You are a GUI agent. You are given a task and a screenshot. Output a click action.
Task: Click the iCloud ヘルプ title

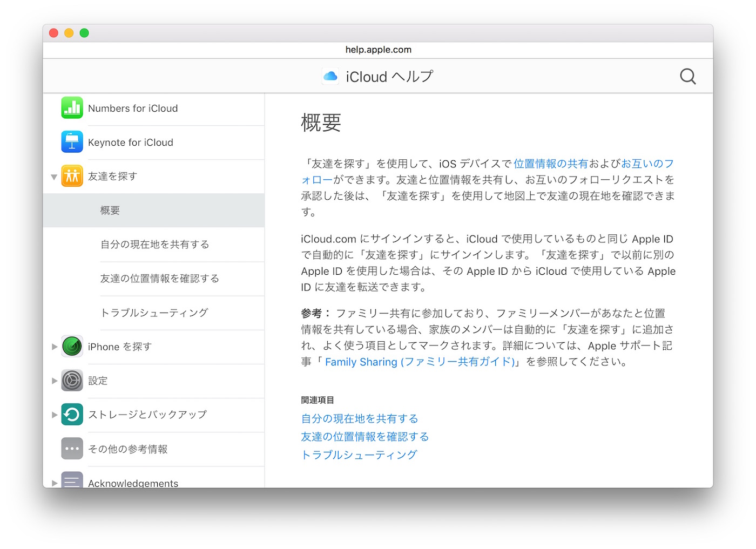tap(389, 77)
